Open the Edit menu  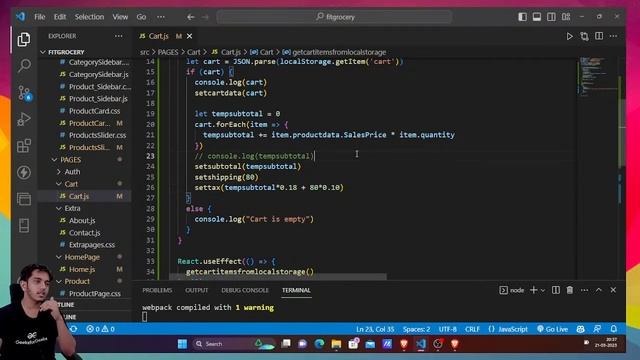[x=60, y=17]
